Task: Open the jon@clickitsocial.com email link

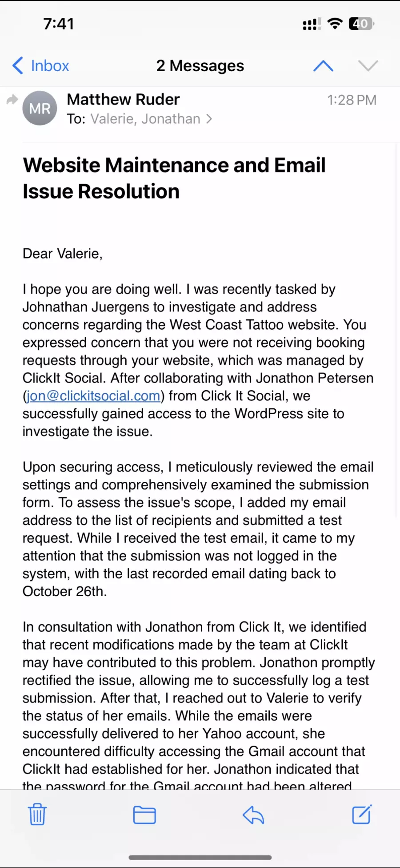Action: pos(93,396)
